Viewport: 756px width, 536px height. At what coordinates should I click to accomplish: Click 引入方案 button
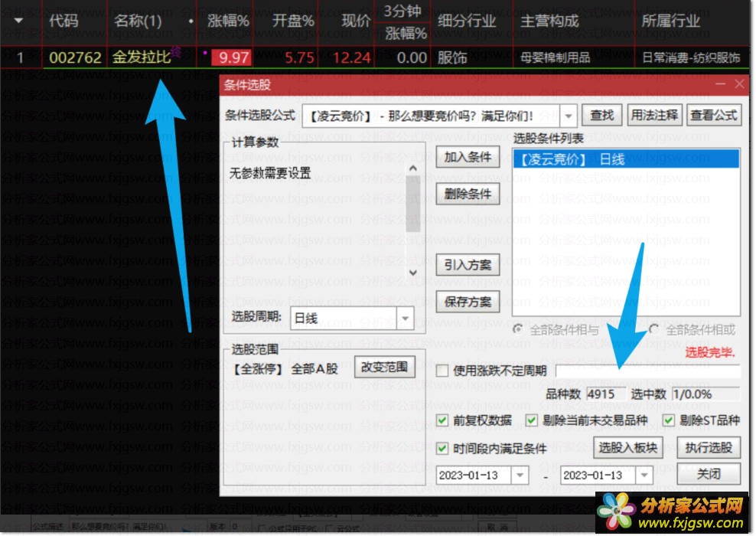[x=468, y=265]
